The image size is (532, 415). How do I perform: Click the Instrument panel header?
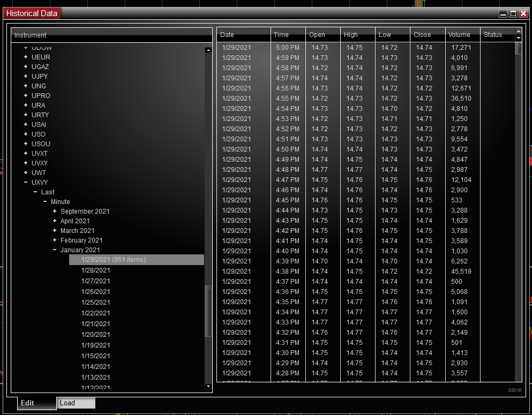point(111,35)
